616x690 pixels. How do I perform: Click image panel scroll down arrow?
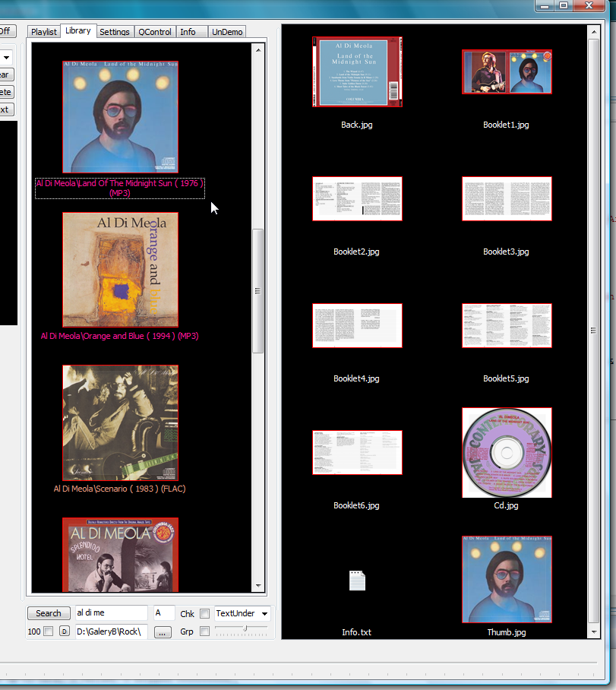point(594,632)
